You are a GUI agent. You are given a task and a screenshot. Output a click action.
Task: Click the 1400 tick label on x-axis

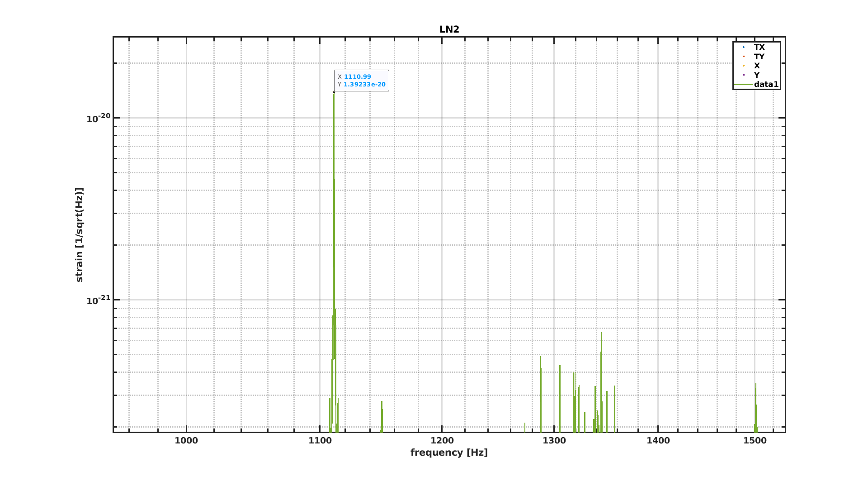pyautogui.click(x=658, y=441)
